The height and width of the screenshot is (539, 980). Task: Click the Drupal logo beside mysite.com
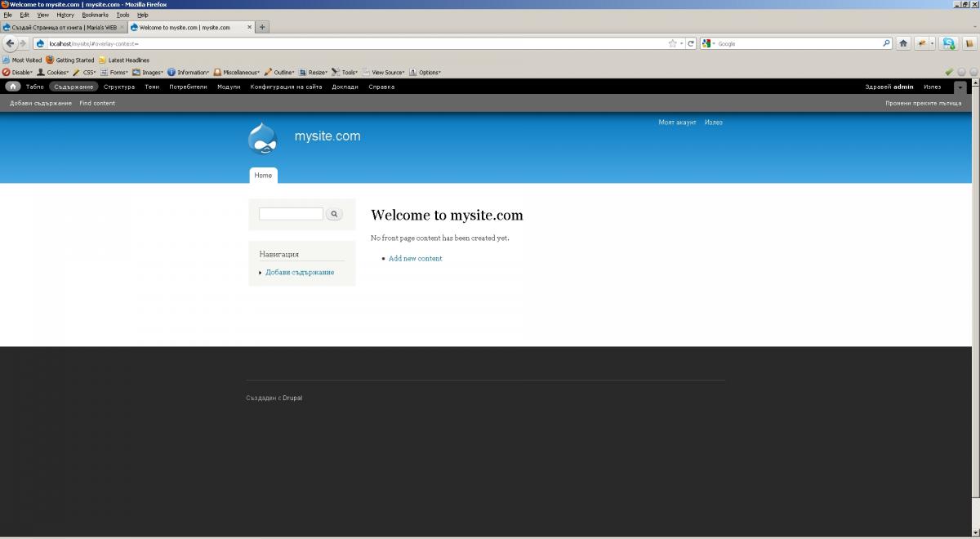[262, 138]
